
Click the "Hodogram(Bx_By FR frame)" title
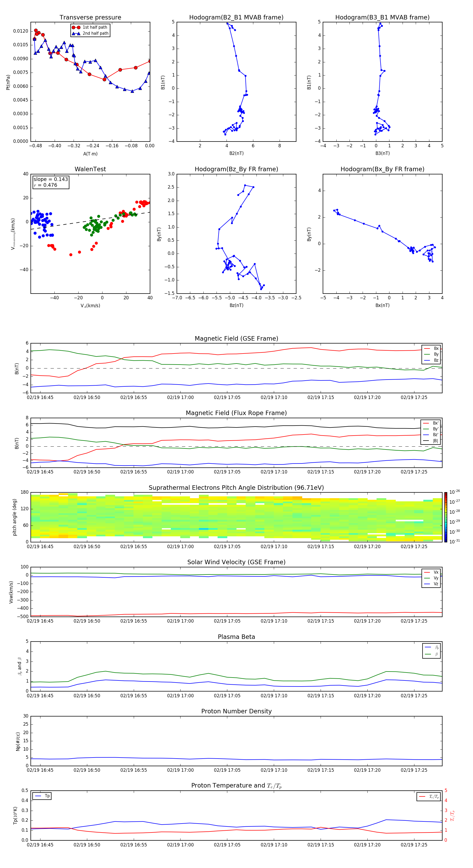coord(382,169)
